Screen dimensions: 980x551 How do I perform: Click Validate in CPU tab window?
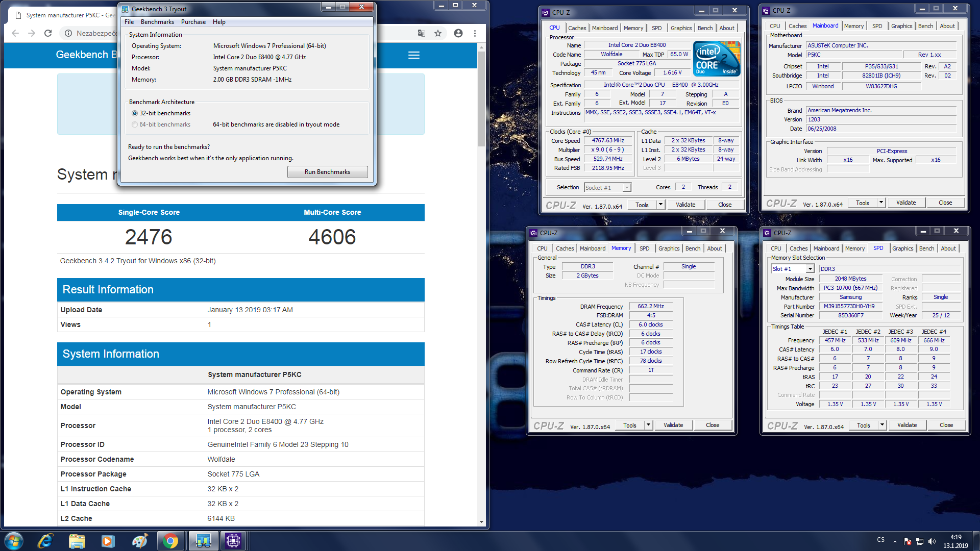coord(685,205)
